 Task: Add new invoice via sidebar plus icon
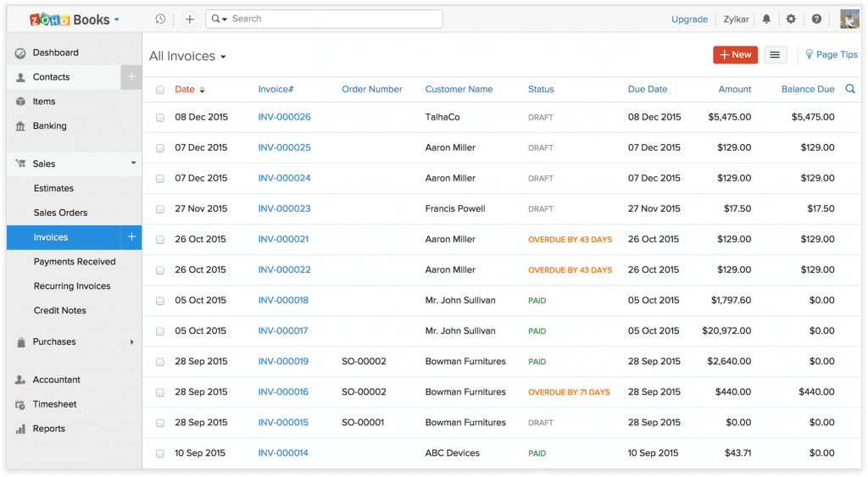[131, 237]
